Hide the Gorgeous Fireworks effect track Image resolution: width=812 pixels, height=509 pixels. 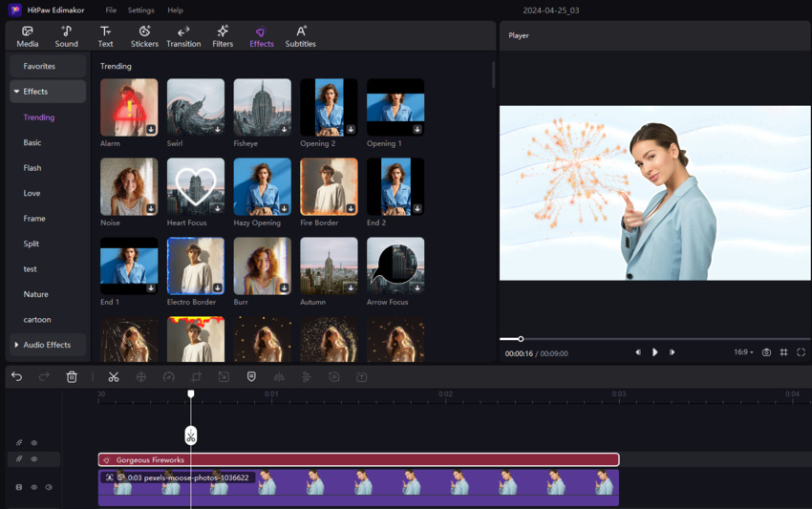34,459
